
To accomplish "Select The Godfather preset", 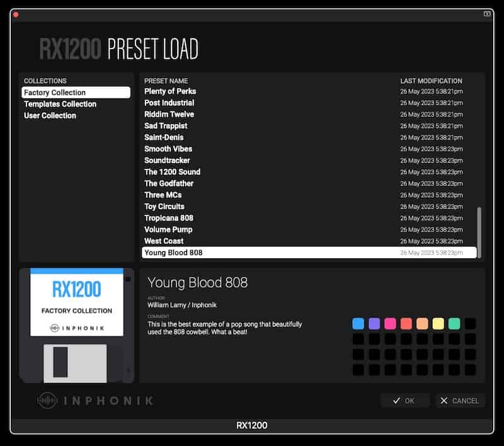I will 309,184.
